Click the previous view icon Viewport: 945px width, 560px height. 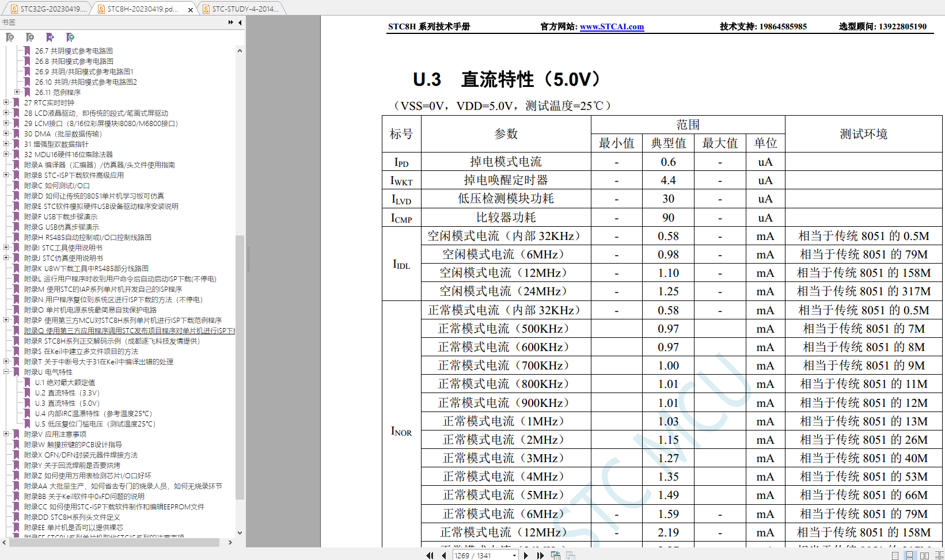pos(556,555)
